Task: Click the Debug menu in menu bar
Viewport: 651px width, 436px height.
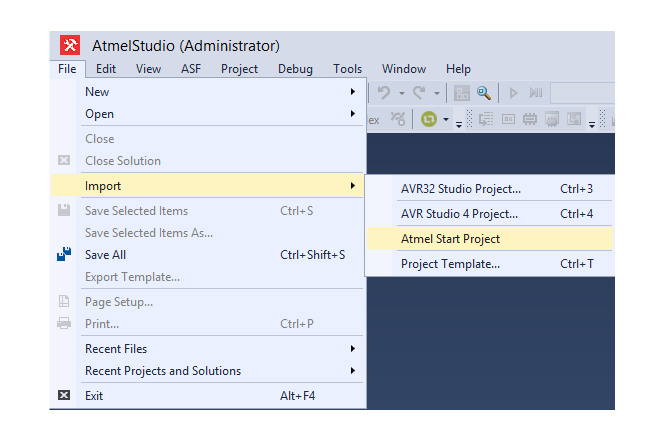Action: [295, 69]
